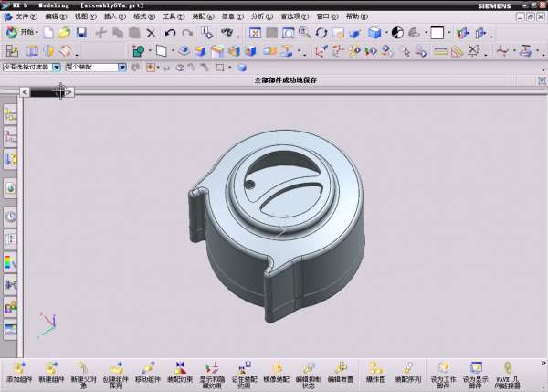Viewport: 548px width, 392px height.
Task: Open the 分析 (Analysis) menu
Action: (x=261, y=16)
